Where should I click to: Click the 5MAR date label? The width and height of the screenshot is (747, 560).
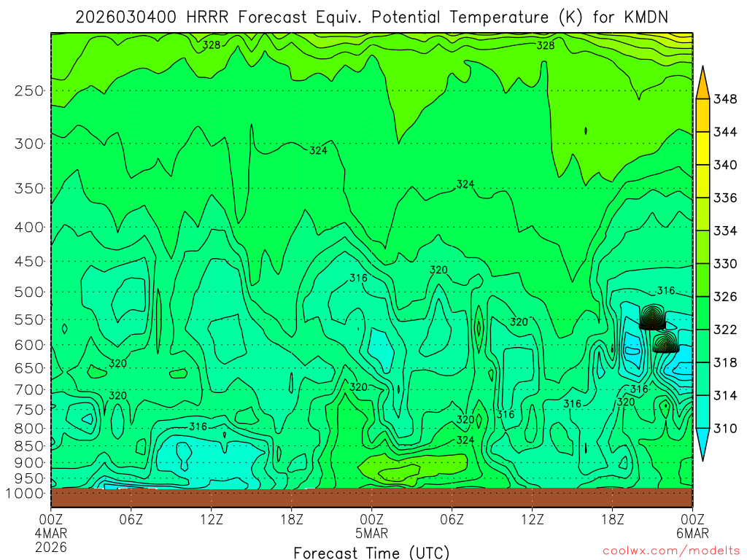pos(371,533)
